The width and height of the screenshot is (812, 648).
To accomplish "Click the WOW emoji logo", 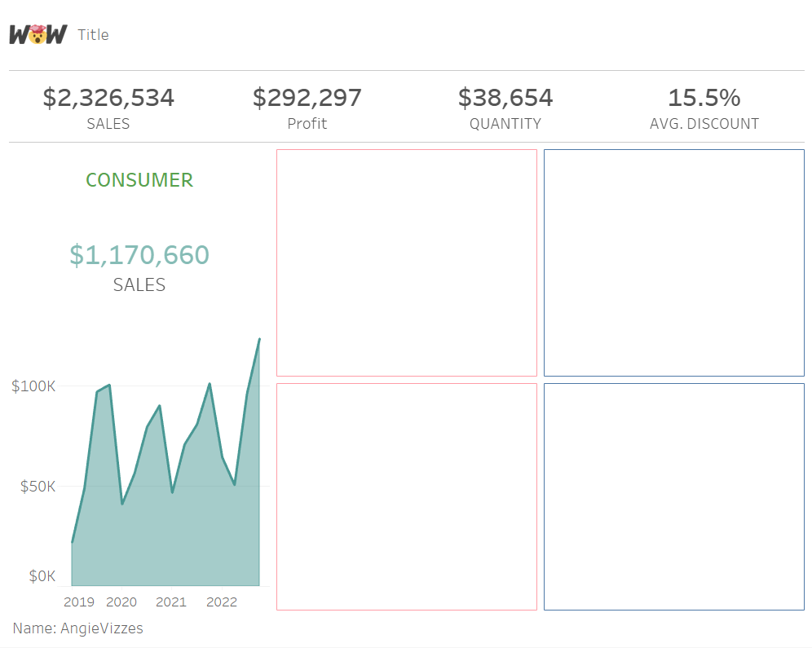I will coord(38,34).
